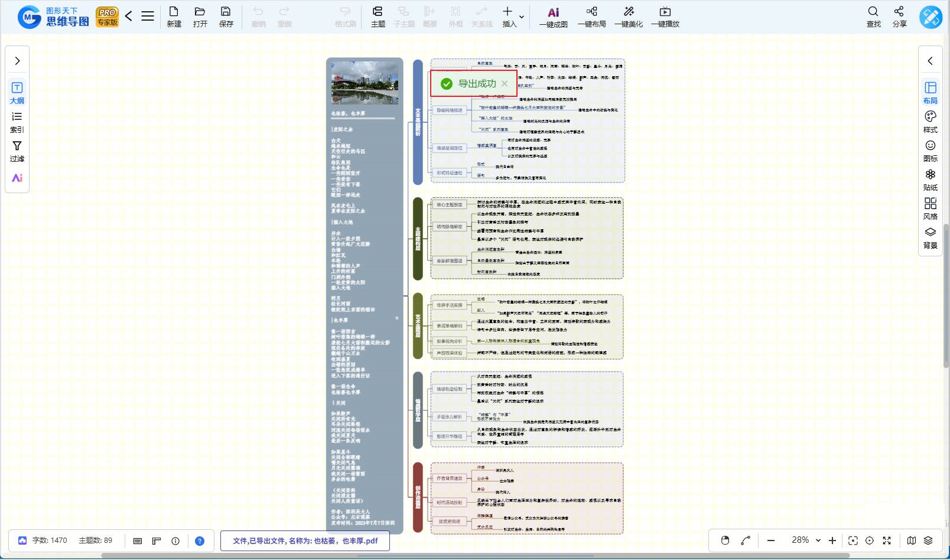The width and height of the screenshot is (950, 560).
Task: Open the Filter (过滤) sidebar tool
Action: click(17, 151)
